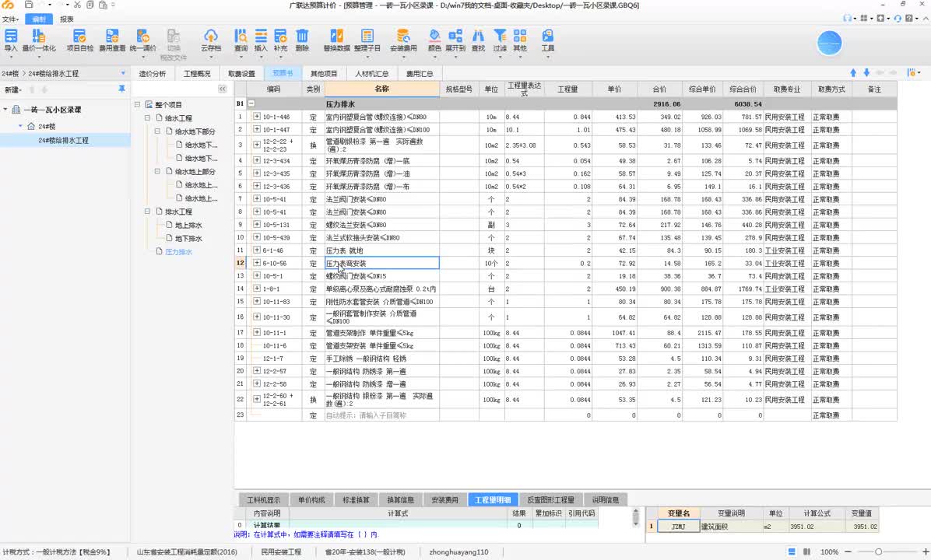Viewport: 931px width, 560px height.
Task: Click the 压力表弯安装 name cell
Action: [x=381, y=263]
